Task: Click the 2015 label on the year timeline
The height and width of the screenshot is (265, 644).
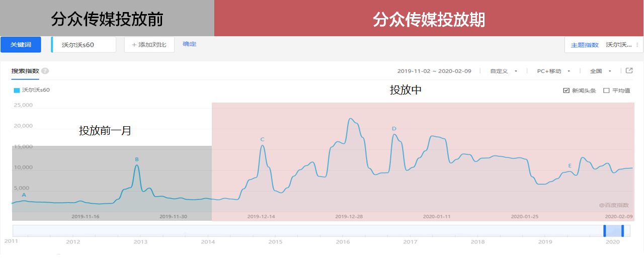Action: pos(275,242)
